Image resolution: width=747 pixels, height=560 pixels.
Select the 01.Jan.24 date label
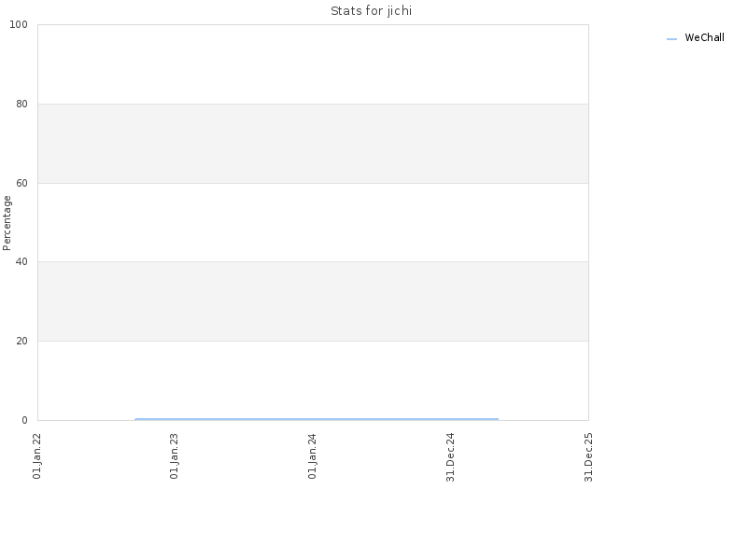(x=313, y=456)
